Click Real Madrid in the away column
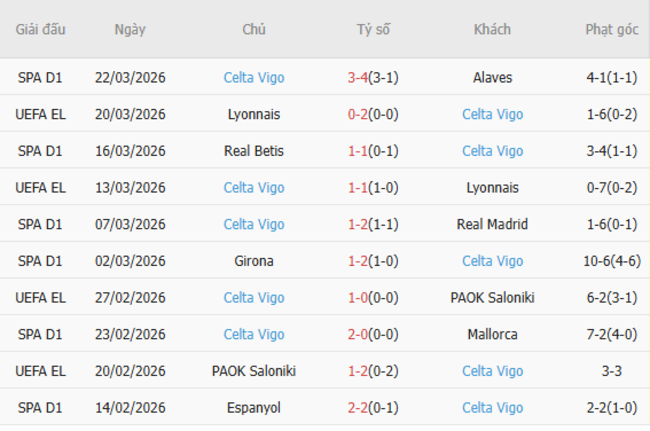The image size is (650, 431). point(492,224)
